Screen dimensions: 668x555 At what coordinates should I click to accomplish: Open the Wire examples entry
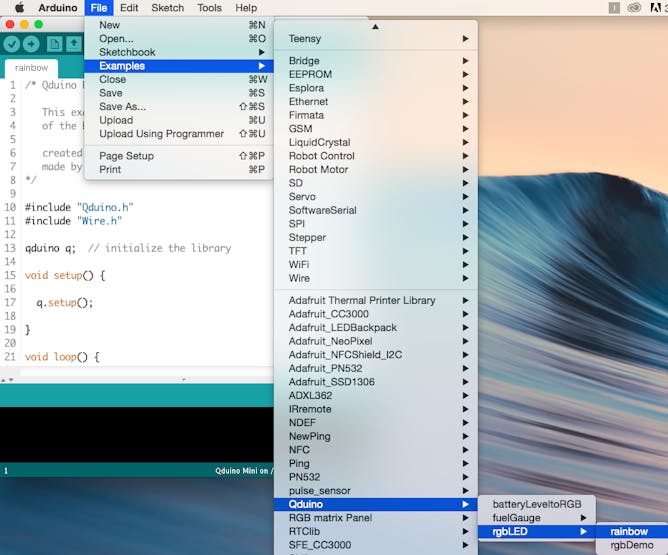[376, 278]
